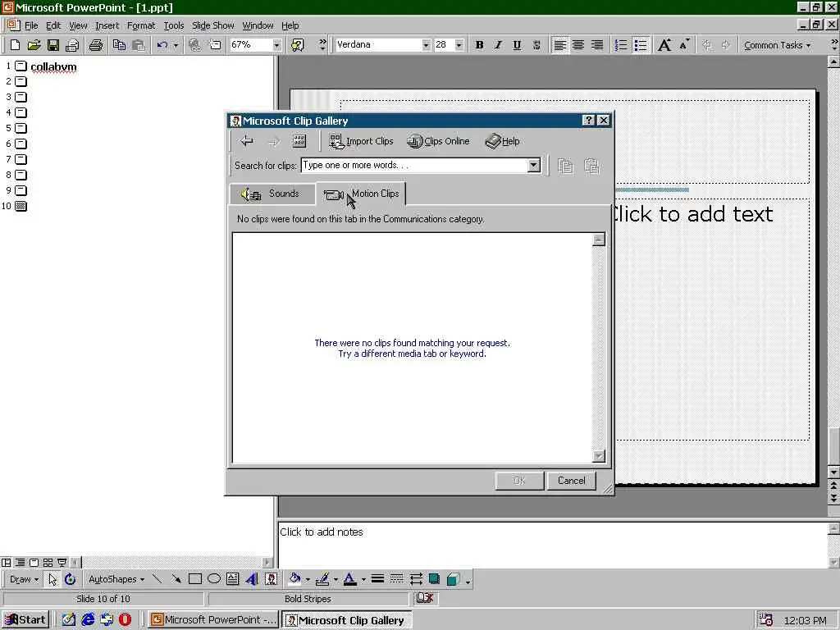
Task: Click the Shadow style icon
Action: (435, 579)
